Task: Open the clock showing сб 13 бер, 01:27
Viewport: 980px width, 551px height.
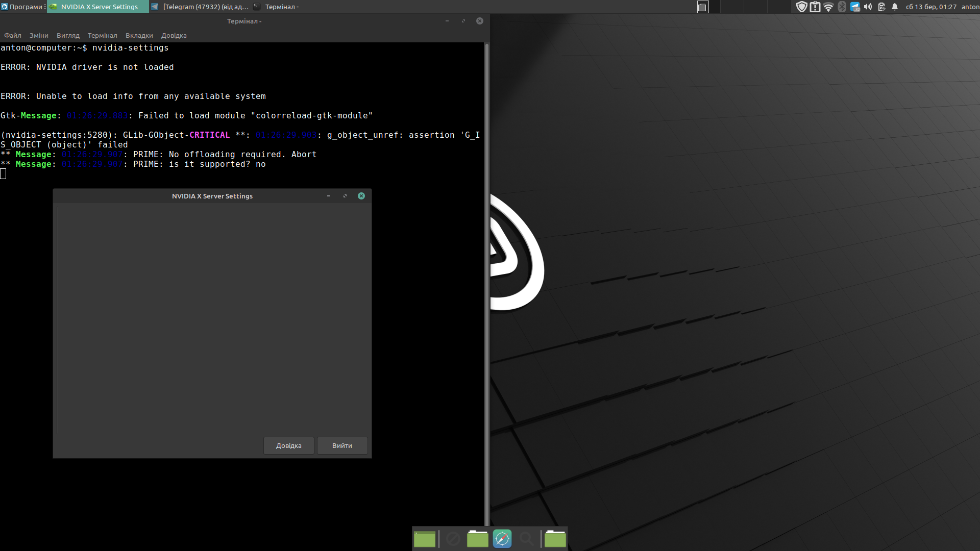Action: [x=931, y=7]
